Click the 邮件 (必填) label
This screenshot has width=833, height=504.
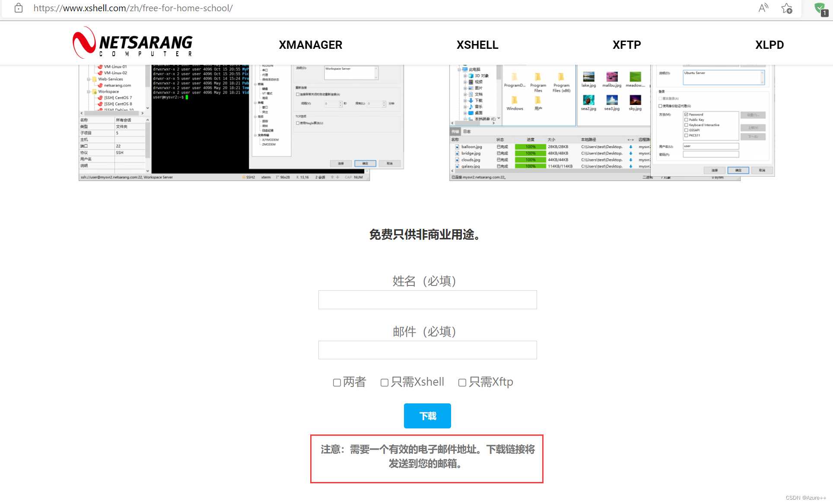(x=424, y=332)
